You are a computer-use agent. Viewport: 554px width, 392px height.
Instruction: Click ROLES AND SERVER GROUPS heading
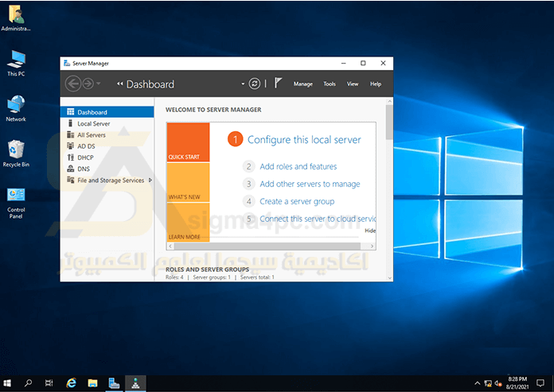click(x=208, y=270)
